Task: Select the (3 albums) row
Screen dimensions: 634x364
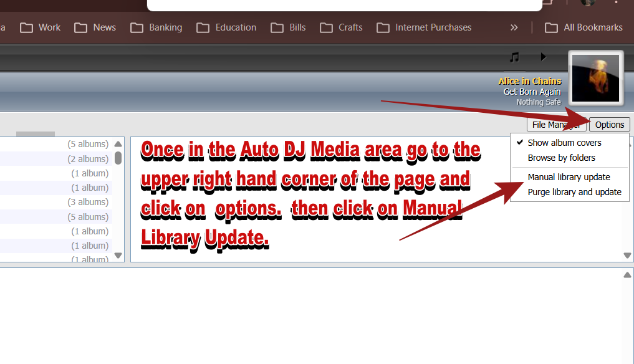Action: (x=56, y=202)
